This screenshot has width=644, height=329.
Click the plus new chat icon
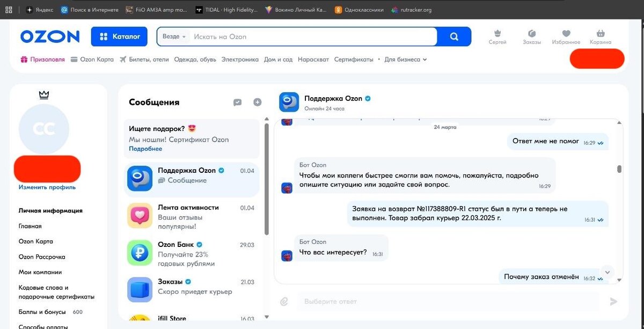click(x=258, y=102)
